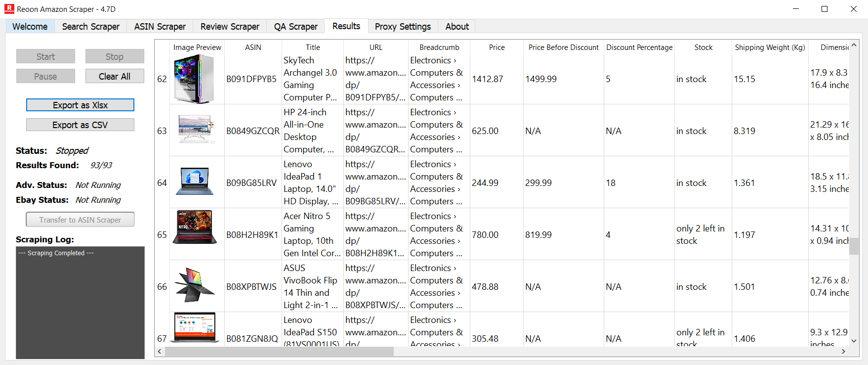Viewport: 868px width, 365px height.
Task: Click the Pause button
Action: coord(45,76)
